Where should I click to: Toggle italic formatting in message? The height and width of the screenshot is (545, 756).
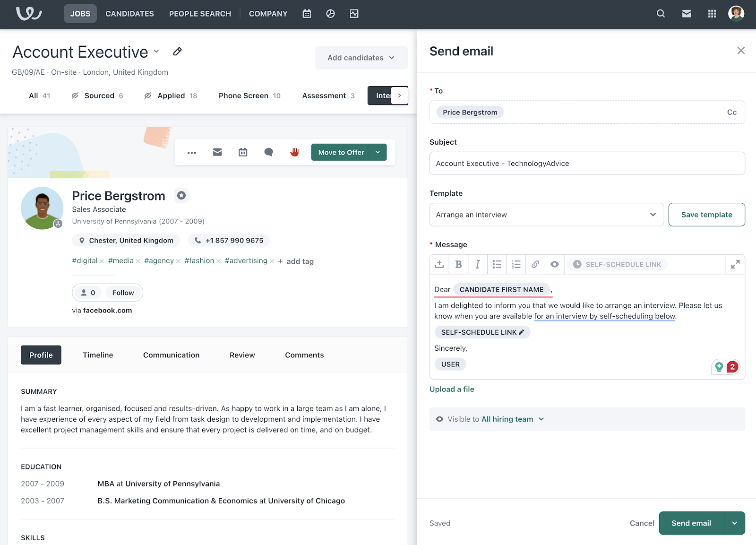click(478, 264)
